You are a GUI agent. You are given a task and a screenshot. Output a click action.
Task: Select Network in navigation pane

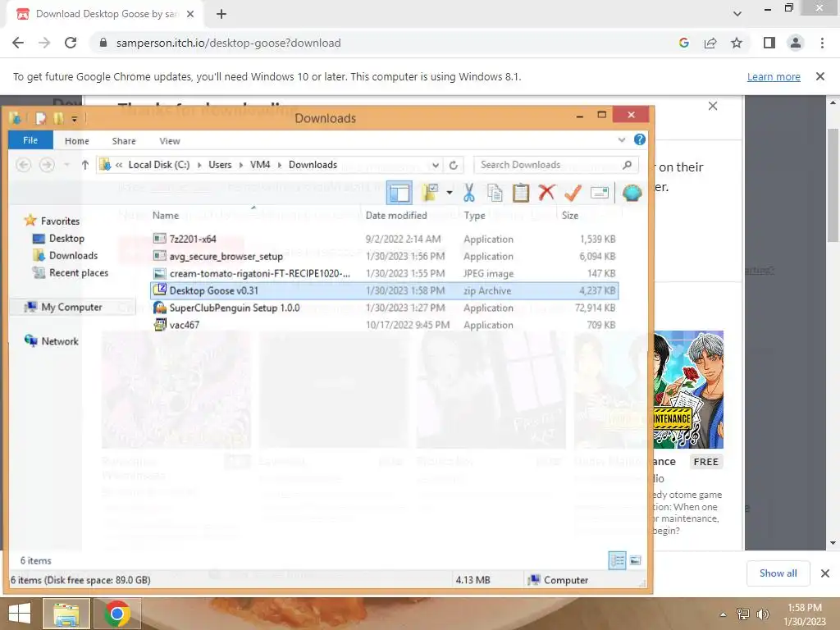point(52,341)
